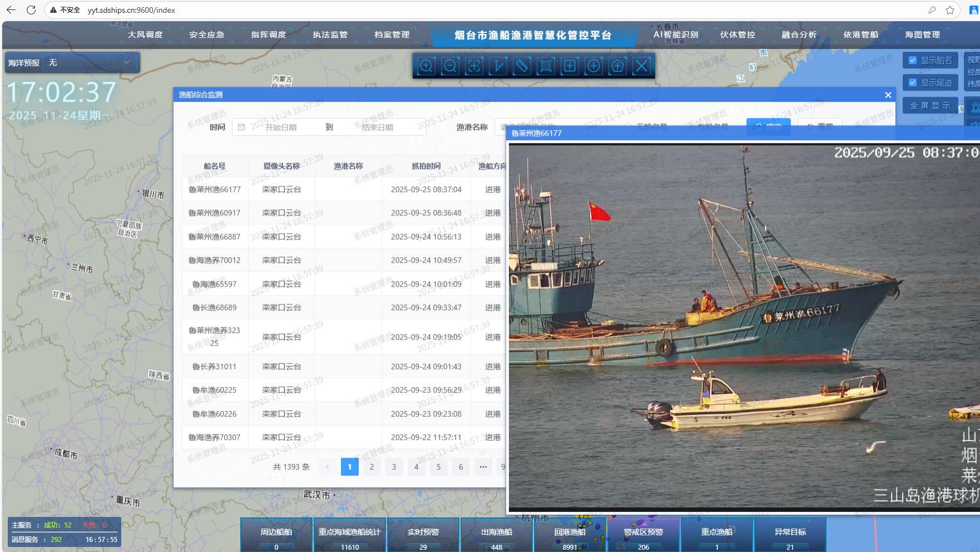The width and height of the screenshot is (980, 552).
Task: Open the 安全应急 menu
Action: tap(207, 34)
